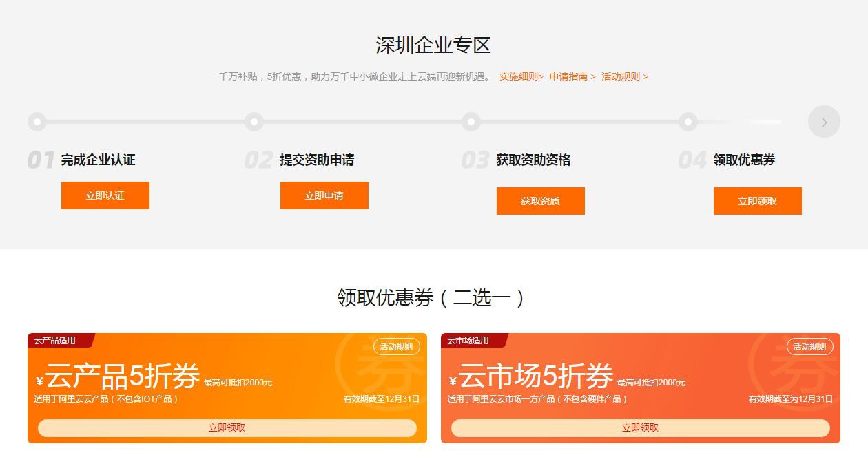
Task: Click the step 04 progress dot
Action: coord(688,122)
